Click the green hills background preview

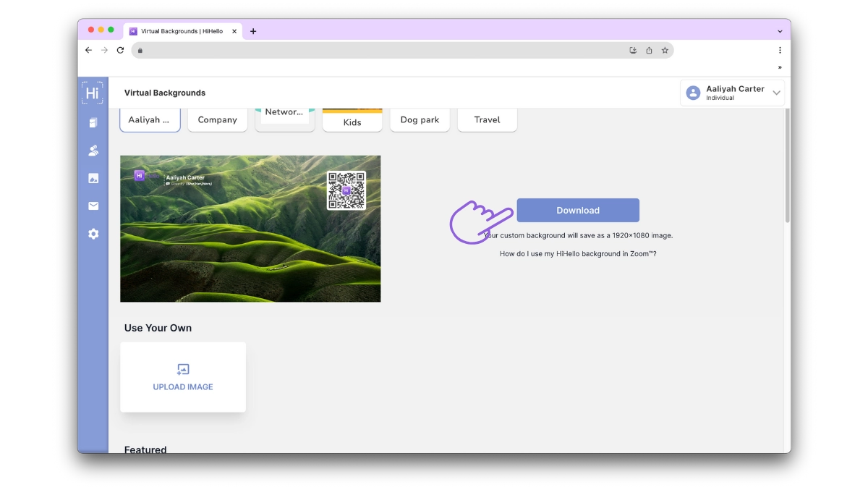250,228
